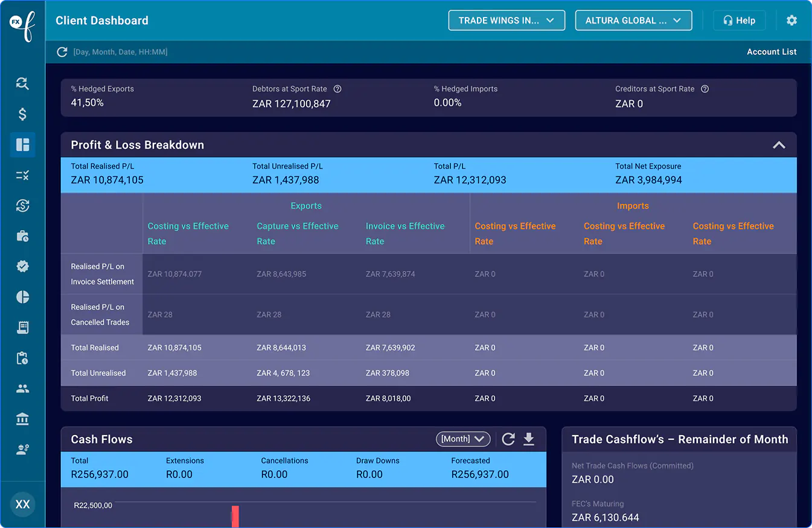Click the info icon beside Creditors at Sport Rate

coord(705,89)
